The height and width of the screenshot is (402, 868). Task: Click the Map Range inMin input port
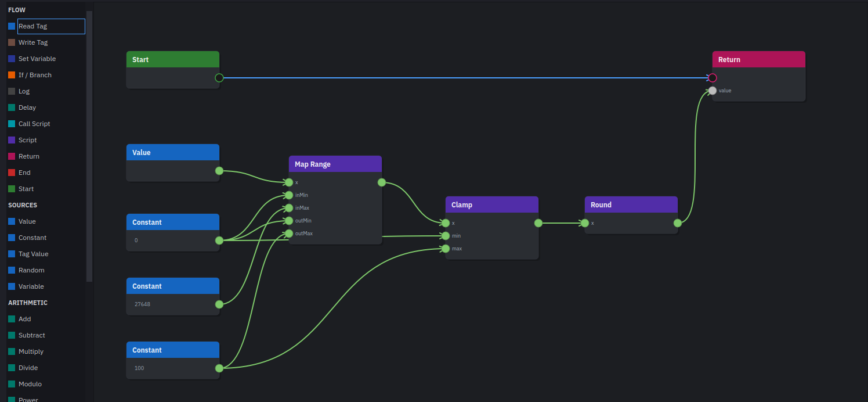pos(289,195)
